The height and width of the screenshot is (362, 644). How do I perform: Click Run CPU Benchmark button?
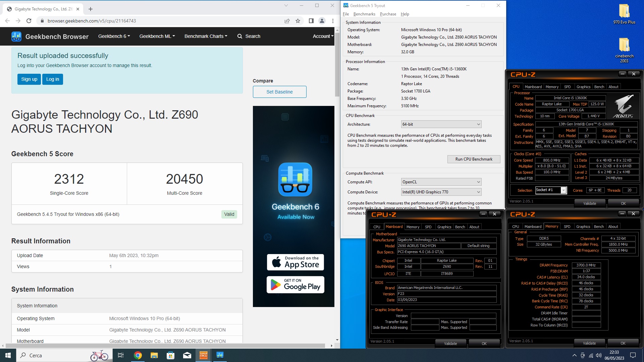[x=474, y=159]
